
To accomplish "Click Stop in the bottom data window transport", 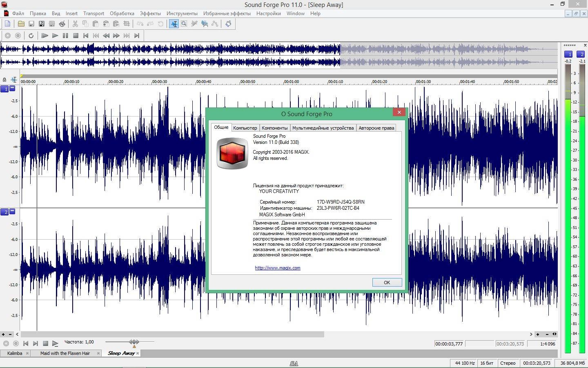I will point(45,343).
